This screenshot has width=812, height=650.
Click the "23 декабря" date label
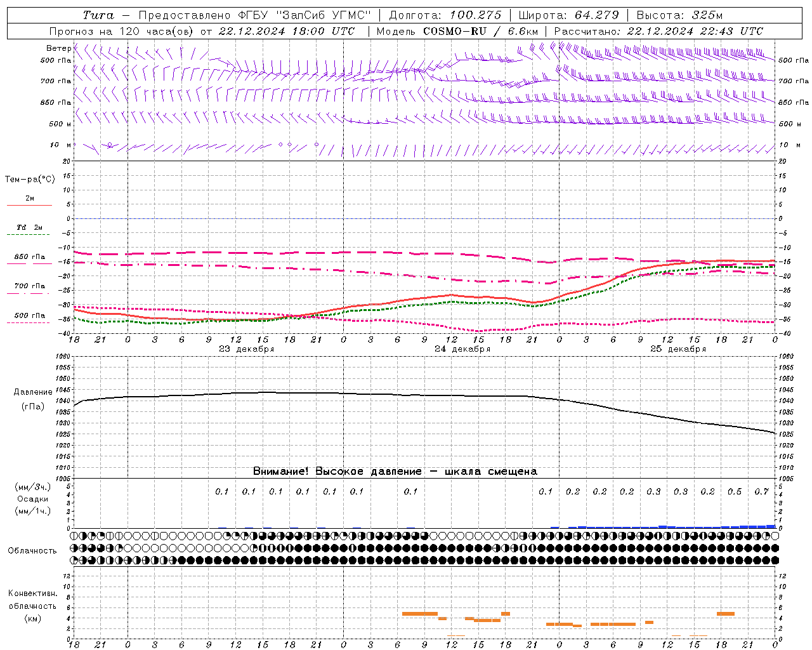[x=247, y=349]
